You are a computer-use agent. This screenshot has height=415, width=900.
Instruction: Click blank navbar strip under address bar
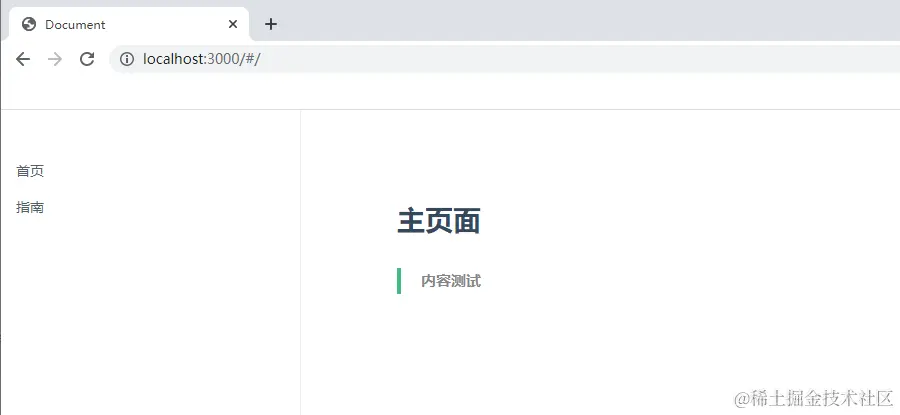tap(450, 91)
